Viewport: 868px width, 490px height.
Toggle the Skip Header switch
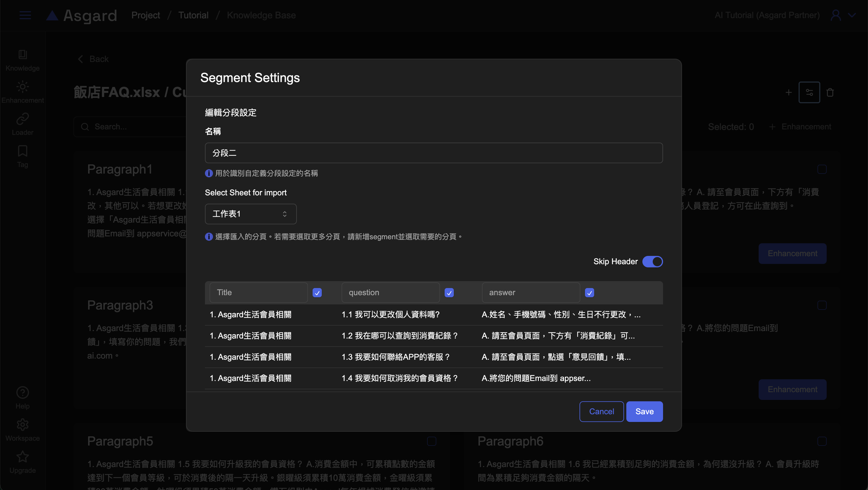[652, 262]
